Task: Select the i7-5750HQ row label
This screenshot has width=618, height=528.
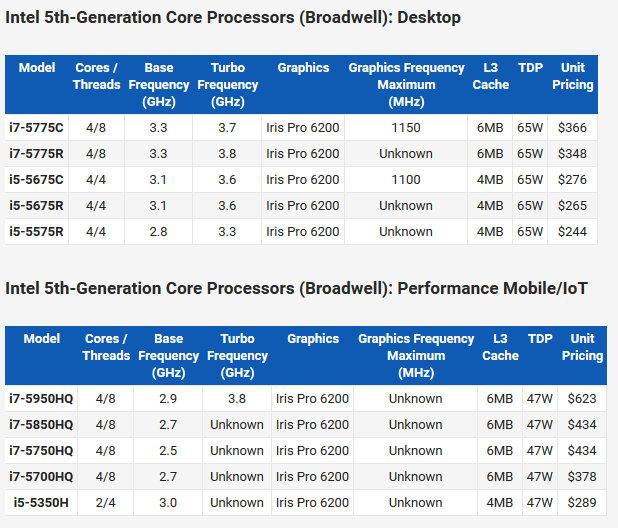Action: coord(41,450)
